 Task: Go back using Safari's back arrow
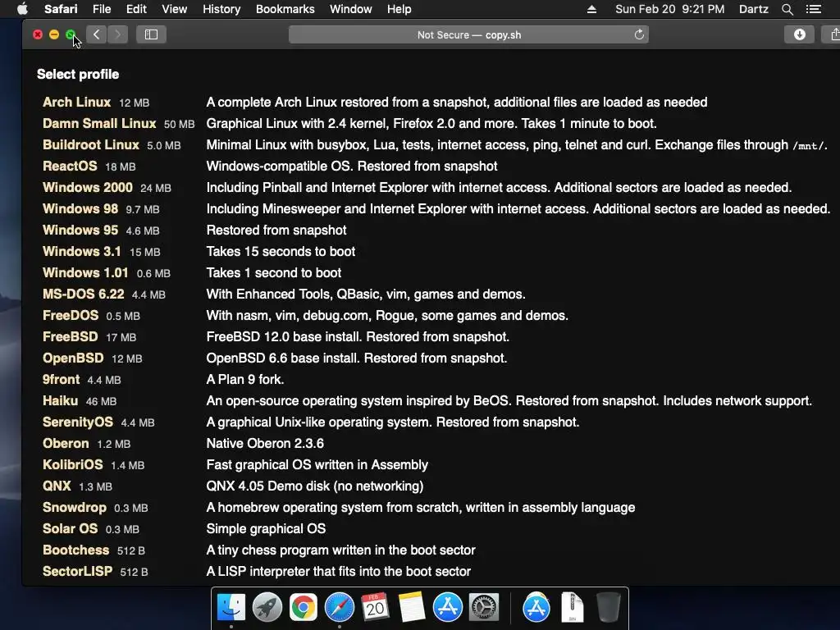(97, 34)
